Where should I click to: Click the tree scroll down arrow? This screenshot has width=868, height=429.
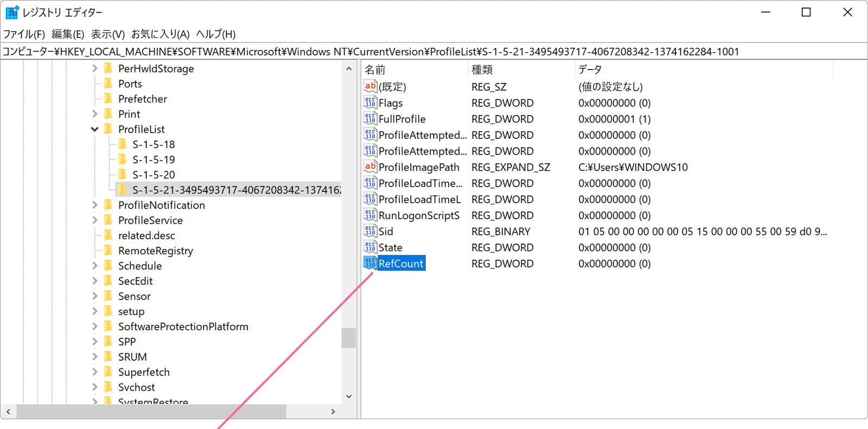[349, 396]
